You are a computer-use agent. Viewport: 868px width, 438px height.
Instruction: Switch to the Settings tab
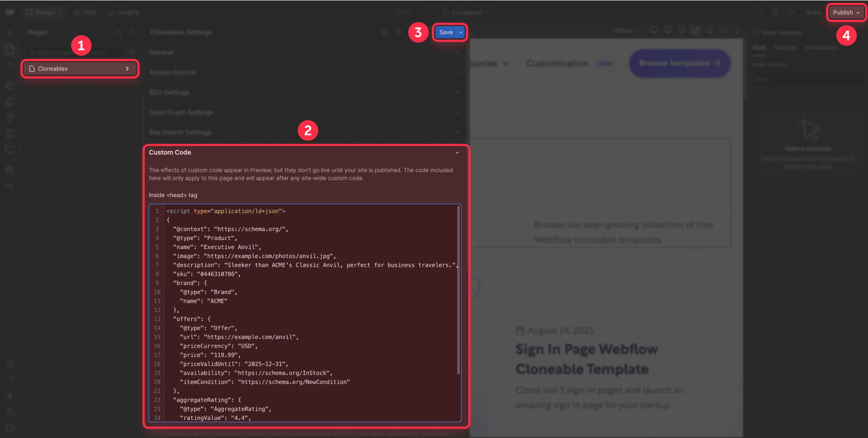click(x=785, y=47)
